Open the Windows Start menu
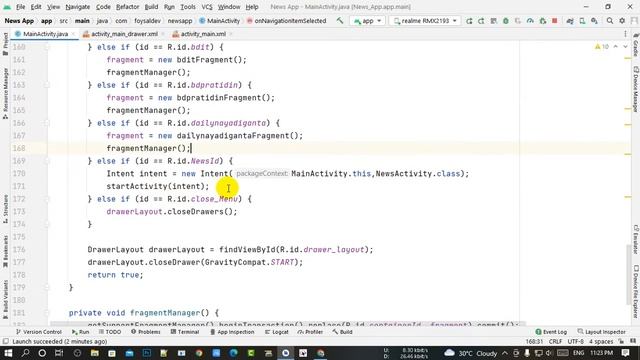 (8, 353)
